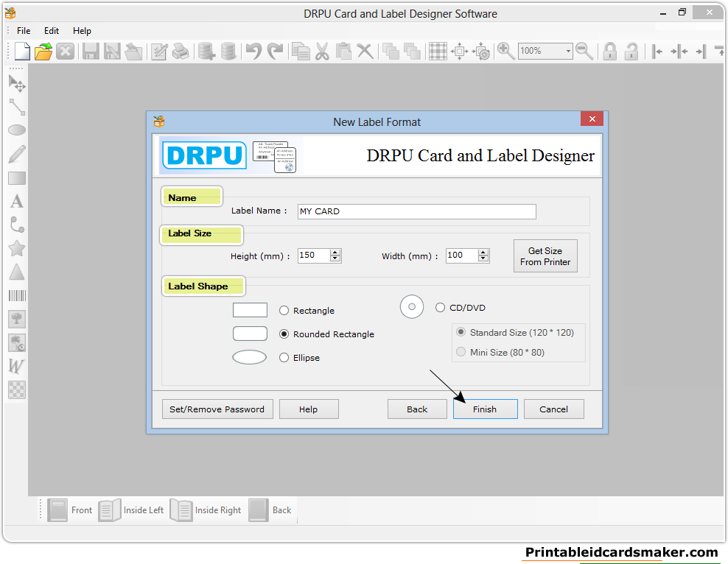Viewport: 728px width, 564px height.
Task: Decrease Height value with down arrow
Action: click(335, 258)
